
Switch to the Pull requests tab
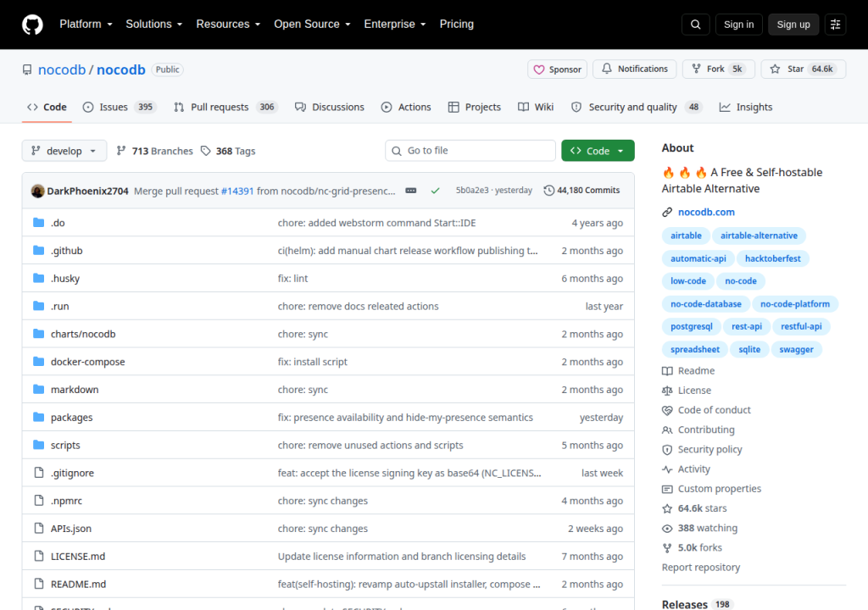(x=225, y=108)
